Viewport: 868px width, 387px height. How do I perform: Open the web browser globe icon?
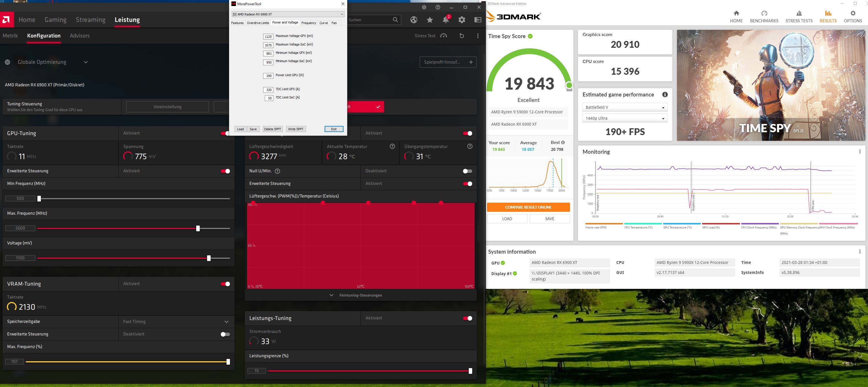414,19
